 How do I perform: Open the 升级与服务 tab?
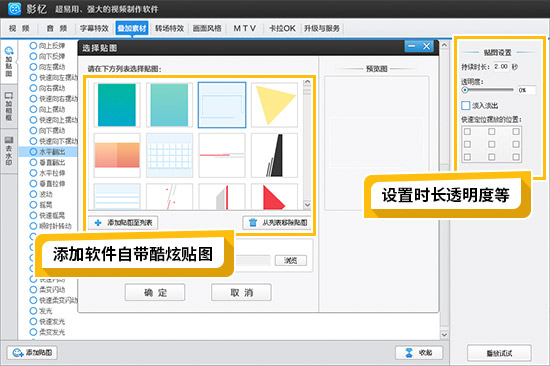coord(322,28)
